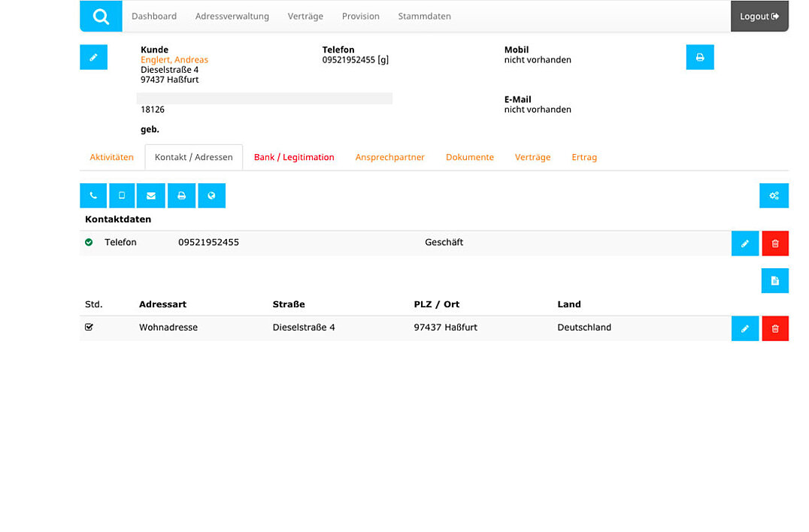Image resolution: width=809 pixels, height=532 pixels.
Task: Click the E-Mail label in the header
Action: [517, 99]
